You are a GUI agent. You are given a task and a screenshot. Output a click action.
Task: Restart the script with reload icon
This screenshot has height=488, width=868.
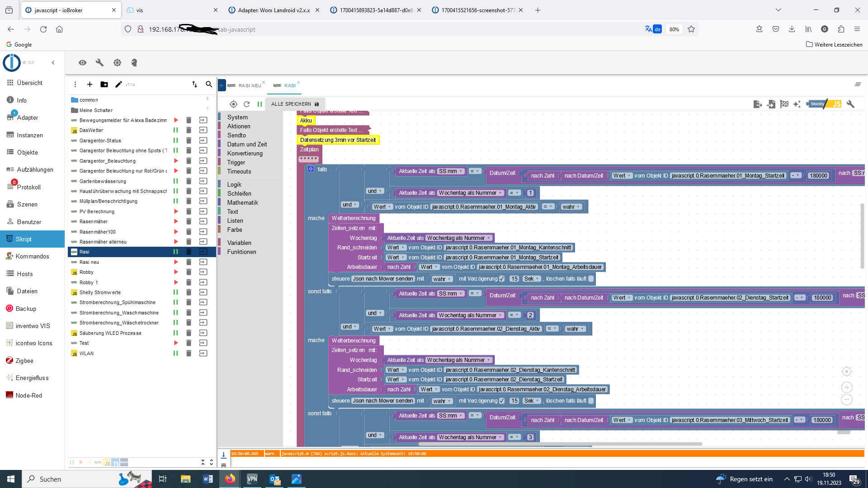tap(246, 104)
